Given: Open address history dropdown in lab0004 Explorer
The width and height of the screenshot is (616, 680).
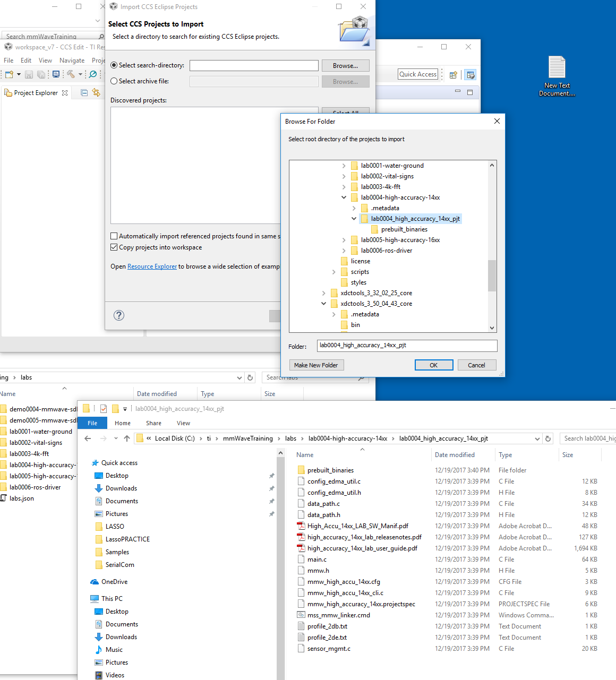Looking at the screenshot, I should (537, 438).
